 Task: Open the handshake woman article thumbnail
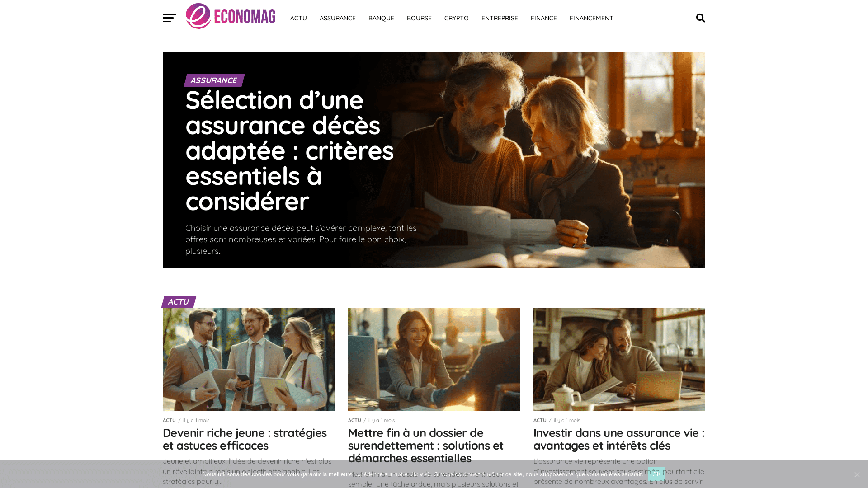point(434,360)
